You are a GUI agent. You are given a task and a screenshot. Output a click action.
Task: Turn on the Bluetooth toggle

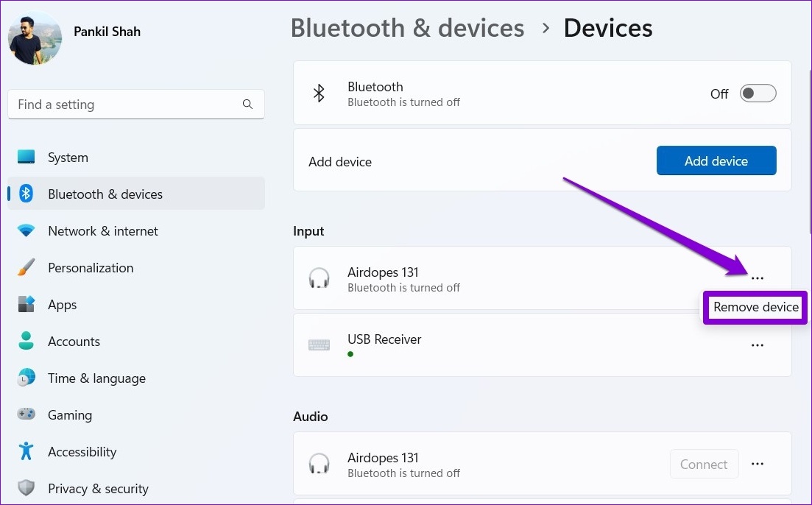(758, 93)
